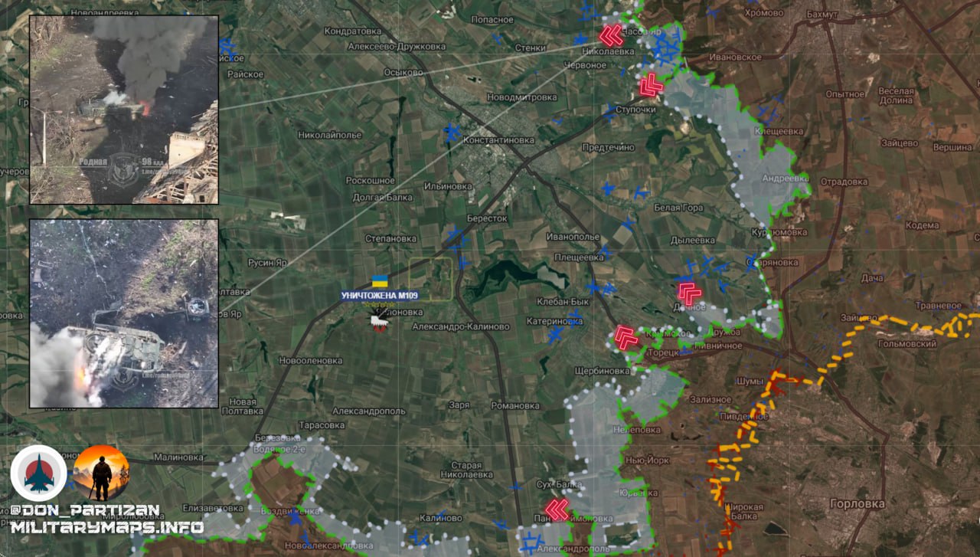Open the bottom drone photo of the destroyed howitzer
The image size is (980, 557).
point(124,313)
